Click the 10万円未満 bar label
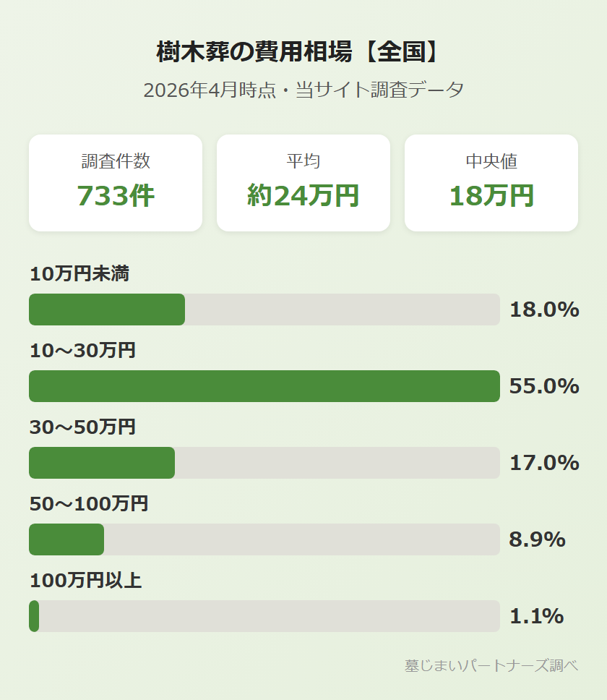This screenshot has height=700, width=607. tap(79, 274)
